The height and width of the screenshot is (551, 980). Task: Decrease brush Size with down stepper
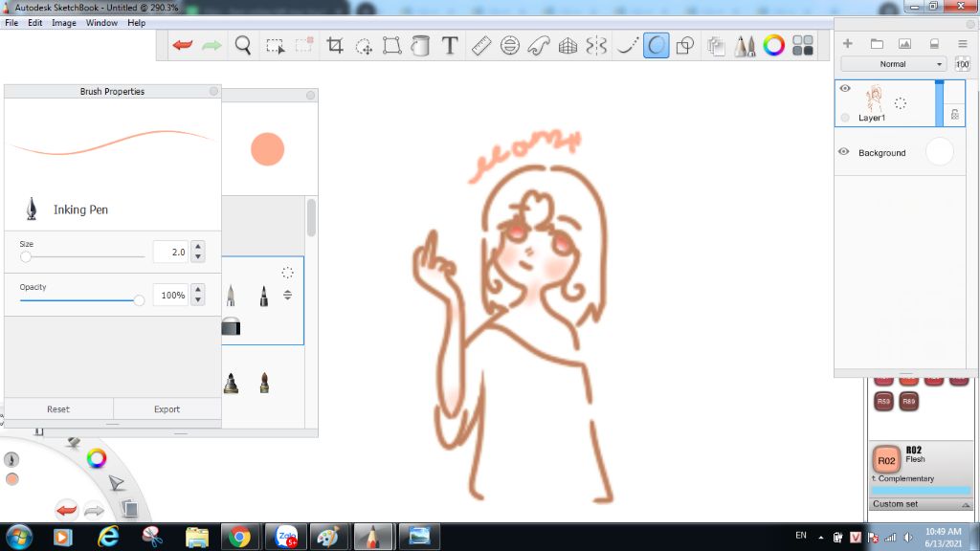(x=198, y=256)
